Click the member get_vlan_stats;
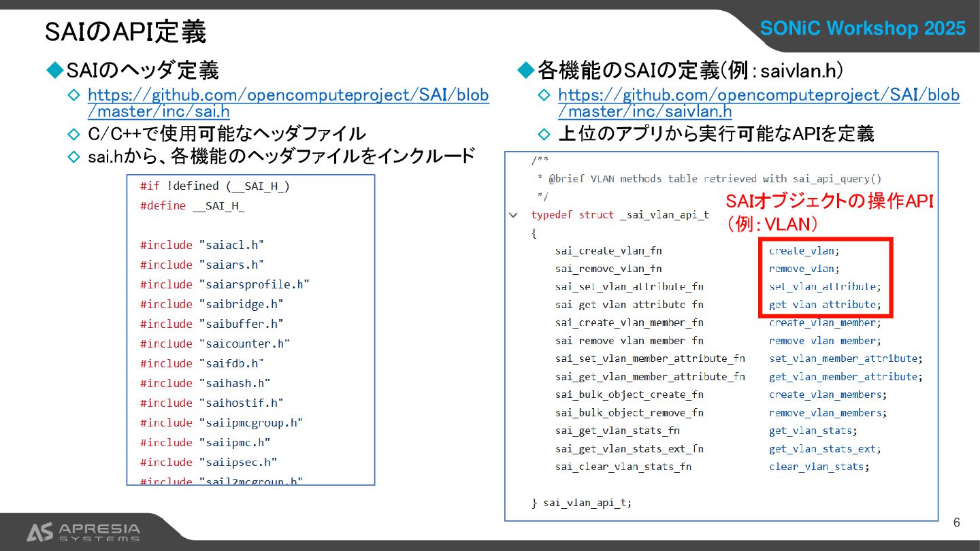This screenshot has height=551, width=980. (813, 431)
